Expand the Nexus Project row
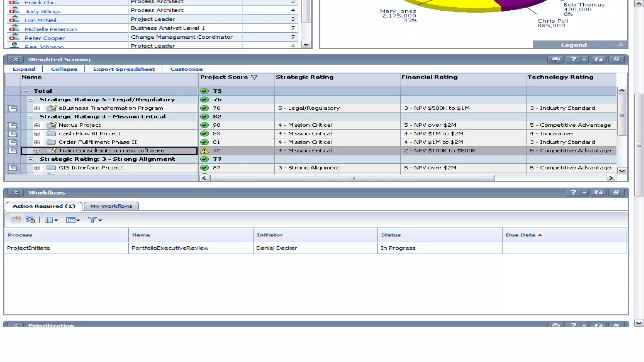Image resolution: width=644 pixels, height=362 pixels. 37,125
